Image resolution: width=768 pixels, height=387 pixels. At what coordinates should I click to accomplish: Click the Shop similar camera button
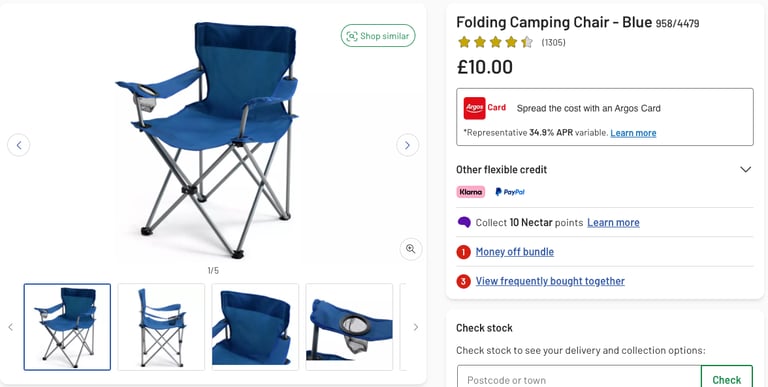(378, 36)
